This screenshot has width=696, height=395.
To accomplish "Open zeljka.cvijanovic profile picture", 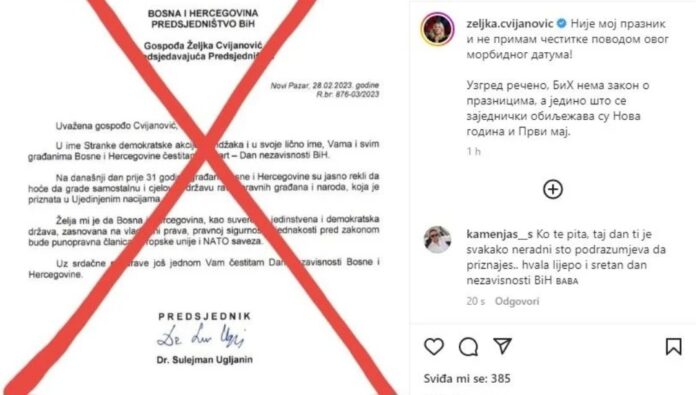I will point(437,29).
